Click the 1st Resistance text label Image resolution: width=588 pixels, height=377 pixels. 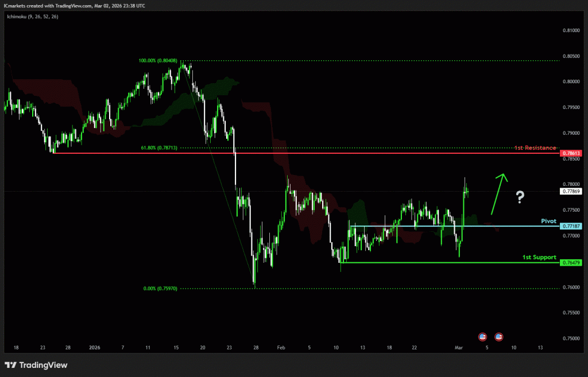coord(535,148)
